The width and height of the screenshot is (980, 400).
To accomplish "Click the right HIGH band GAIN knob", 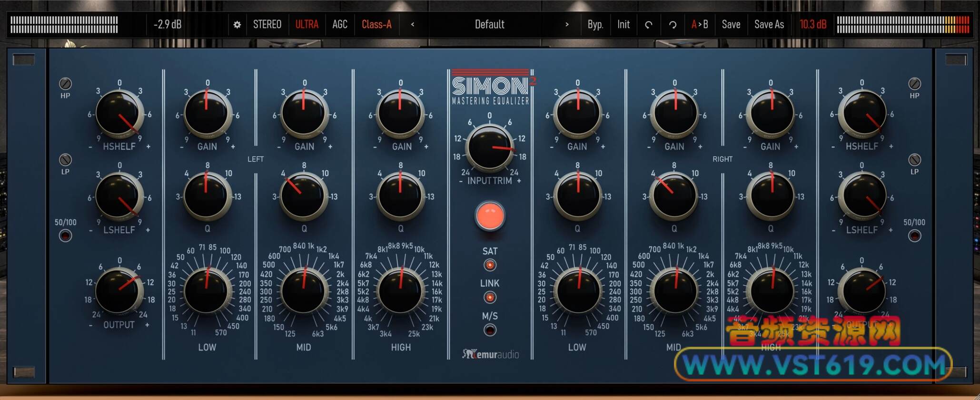I will pos(771,113).
